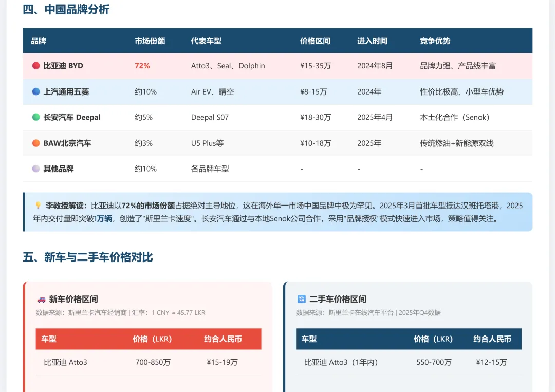Click the ¥8-15万 price cell

(x=313, y=91)
